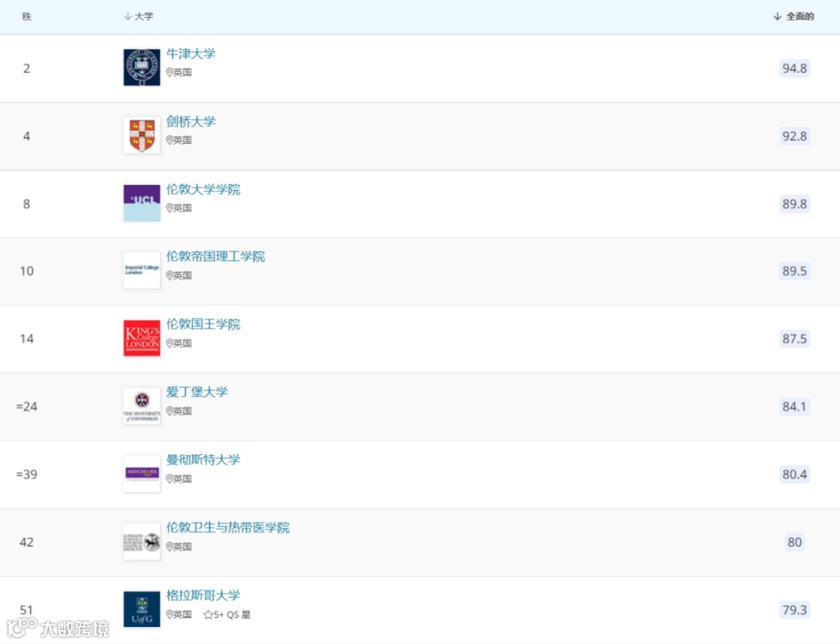Image resolution: width=840 pixels, height=644 pixels.
Task: Click the Cambridge University shield logo
Action: point(142,135)
